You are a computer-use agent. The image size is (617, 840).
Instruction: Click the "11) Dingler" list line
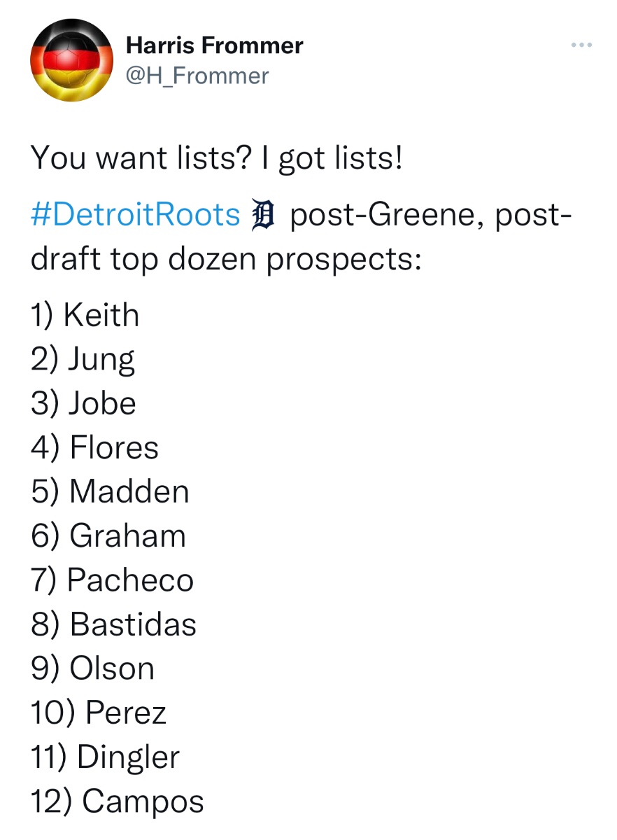pos(105,758)
